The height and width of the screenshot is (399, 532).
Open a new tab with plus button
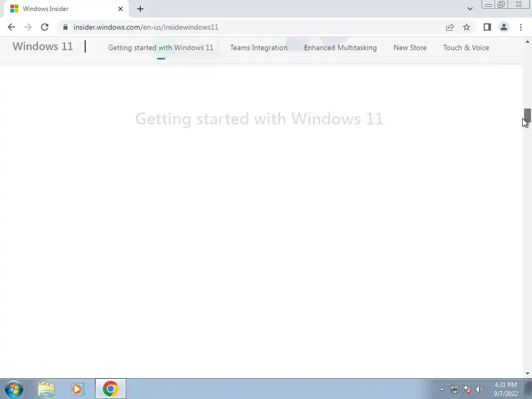coord(140,9)
